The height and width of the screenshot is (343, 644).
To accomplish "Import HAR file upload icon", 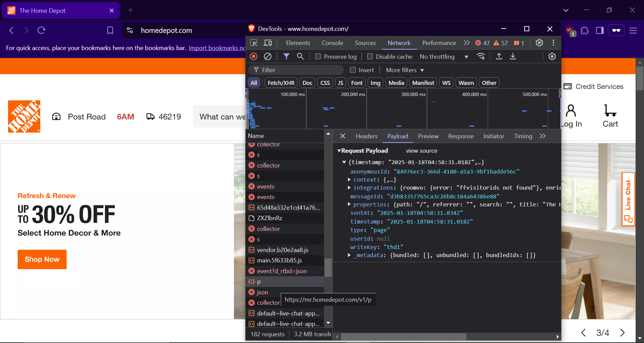I will click(x=499, y=56).
